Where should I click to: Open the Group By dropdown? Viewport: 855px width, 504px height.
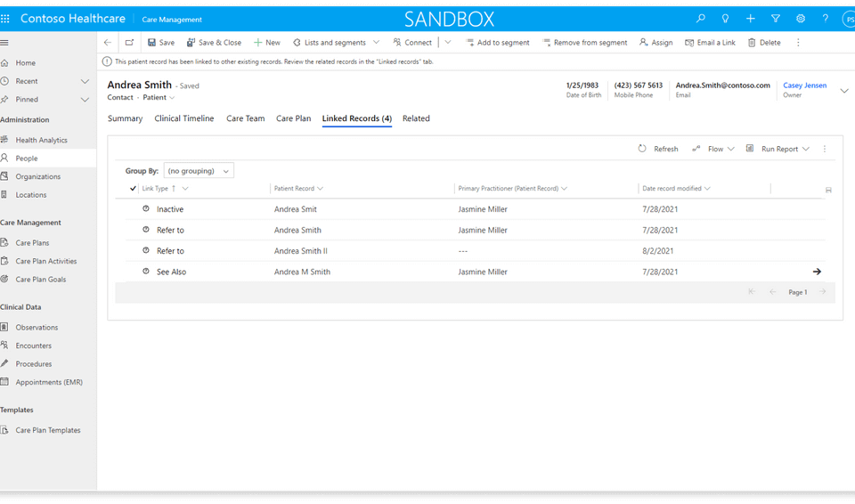[199, 171]
